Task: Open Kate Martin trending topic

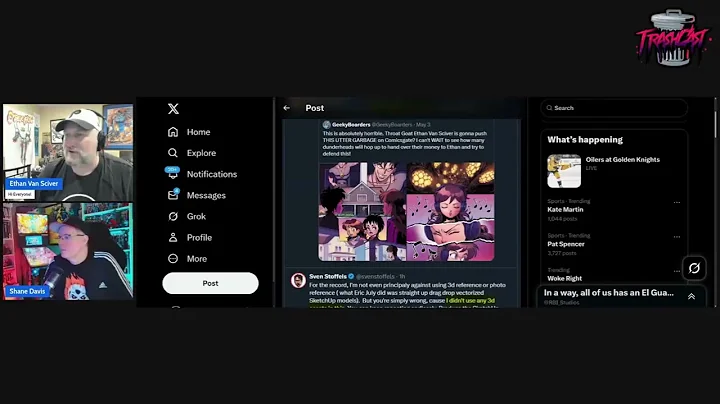Action: 565,209
